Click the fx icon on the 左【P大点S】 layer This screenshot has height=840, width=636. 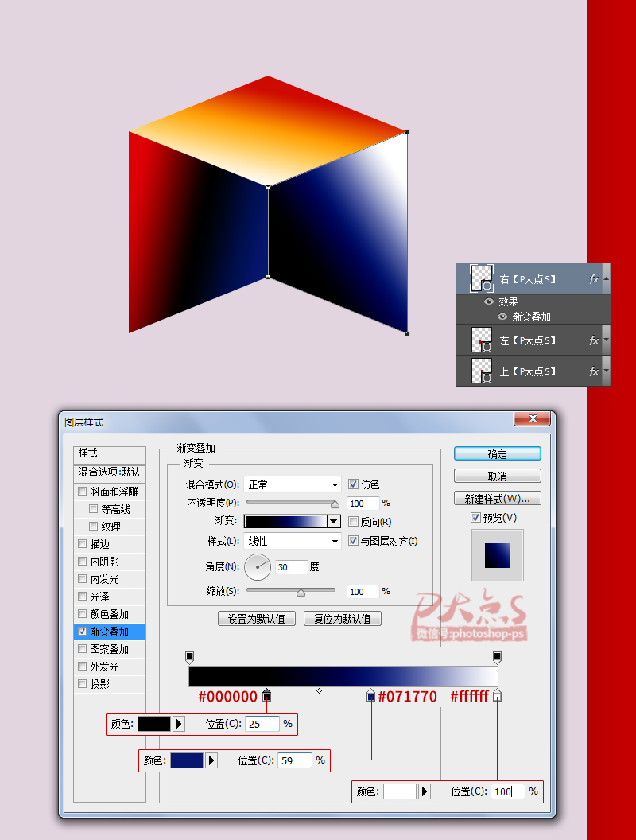[x=594, y=340]
